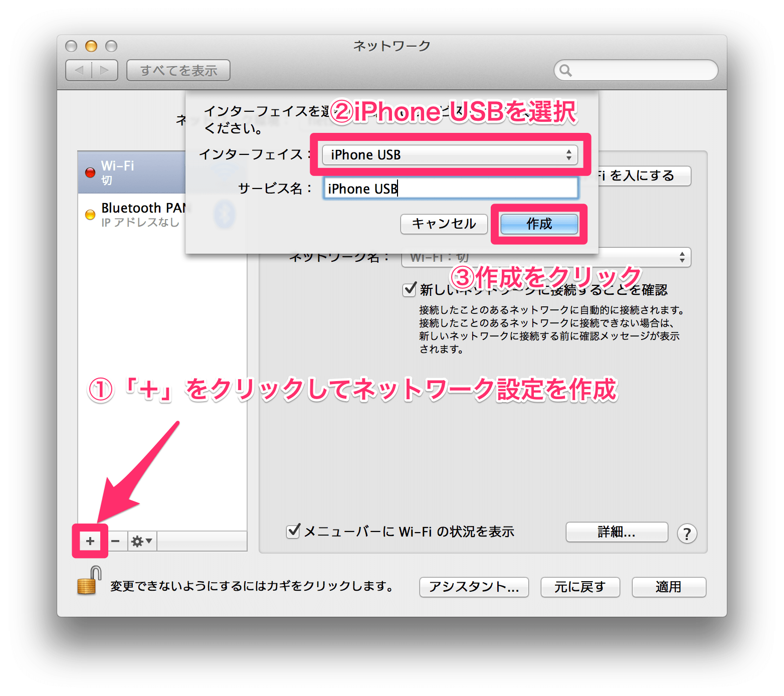Click the すべてを表示 button

178,70
